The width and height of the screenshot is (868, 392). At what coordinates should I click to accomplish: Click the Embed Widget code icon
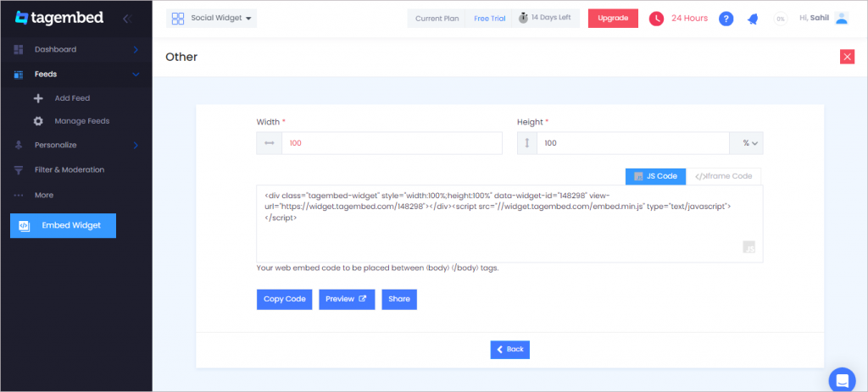click(25, 225)
